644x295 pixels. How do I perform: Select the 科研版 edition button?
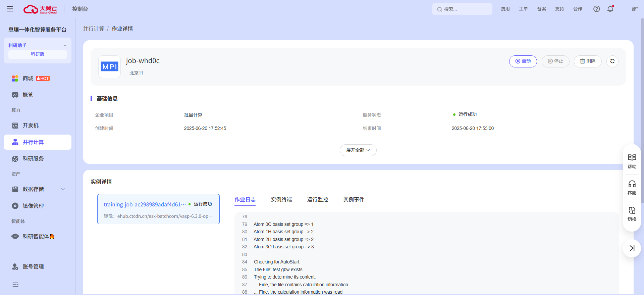point(38,54)
